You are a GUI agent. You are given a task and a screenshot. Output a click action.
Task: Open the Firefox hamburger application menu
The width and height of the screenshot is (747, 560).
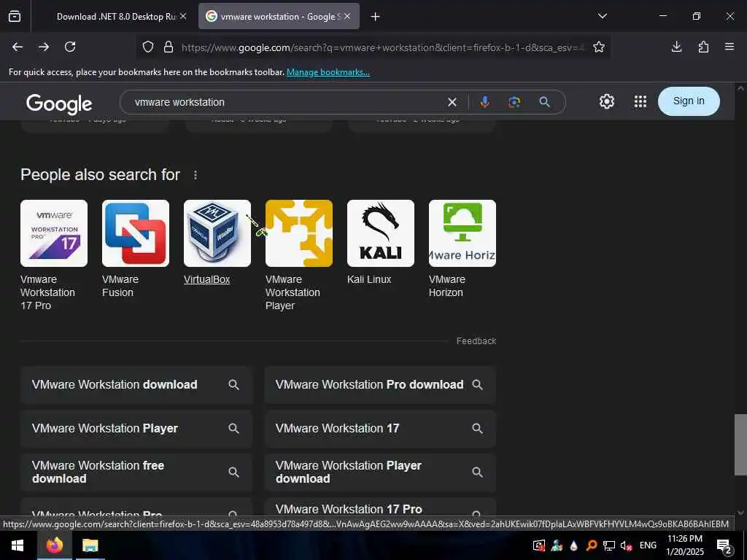point(729,47)
